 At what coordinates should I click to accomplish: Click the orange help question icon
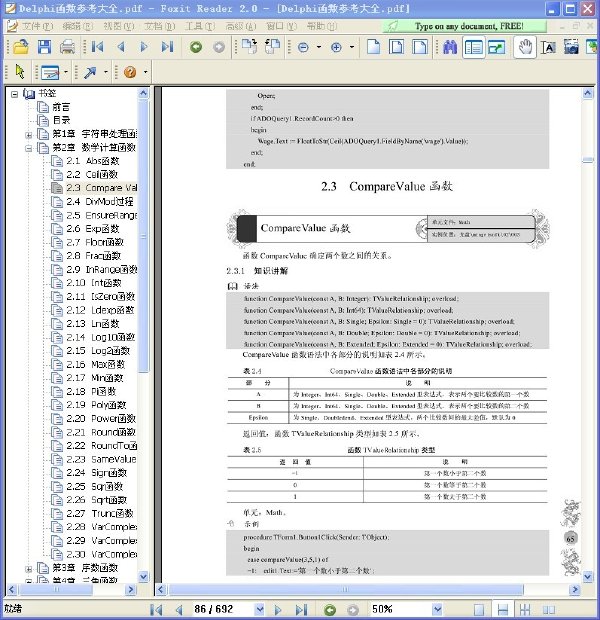point(130,72)
